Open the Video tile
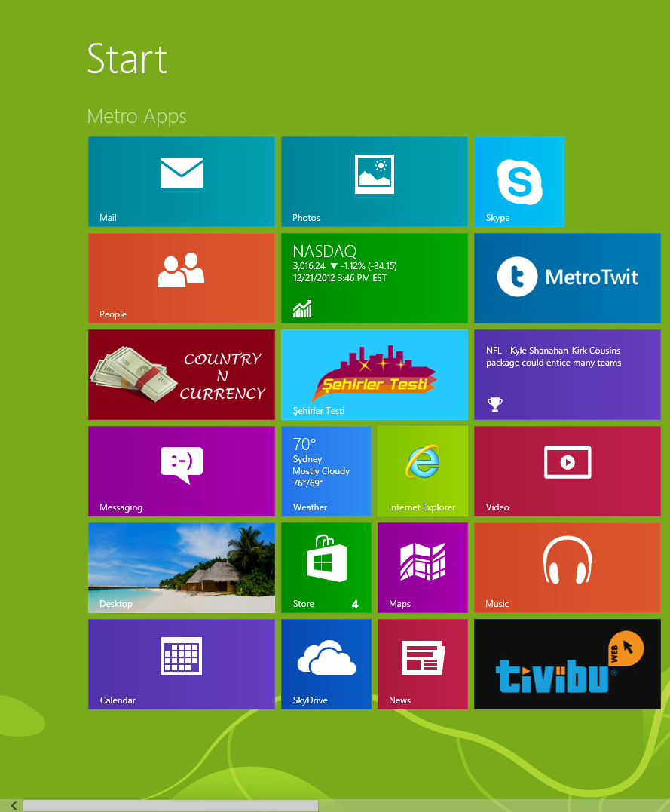Screen dimensions: 670x812 pyautogui.click(x=568, y=471)
